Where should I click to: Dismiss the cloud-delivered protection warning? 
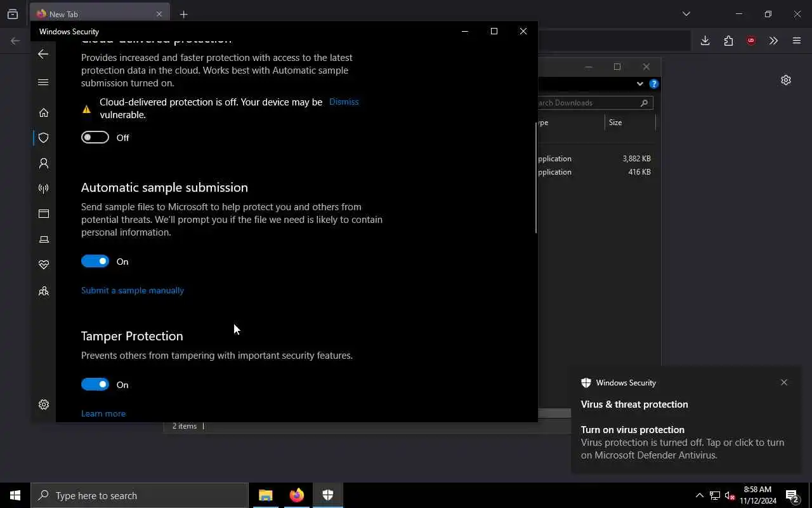(344, 102)
